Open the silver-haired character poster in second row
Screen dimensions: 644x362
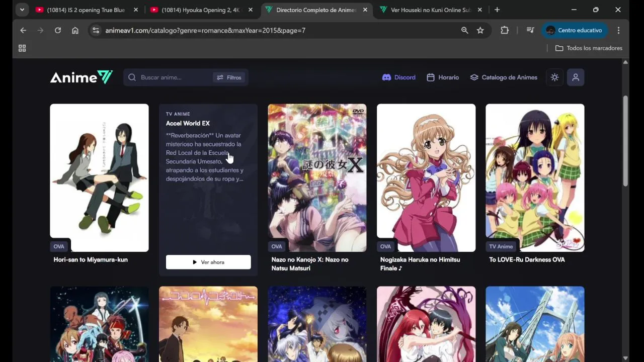(317, 324)
